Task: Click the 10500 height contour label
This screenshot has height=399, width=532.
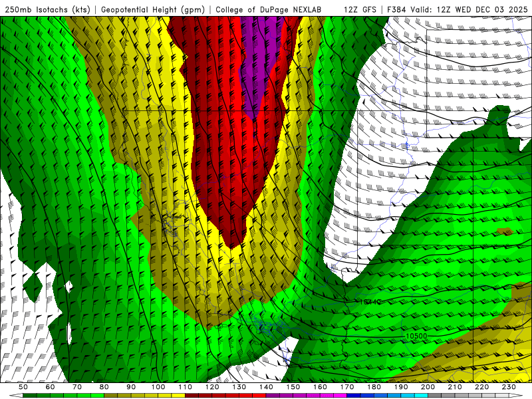Action: point(416,336)
